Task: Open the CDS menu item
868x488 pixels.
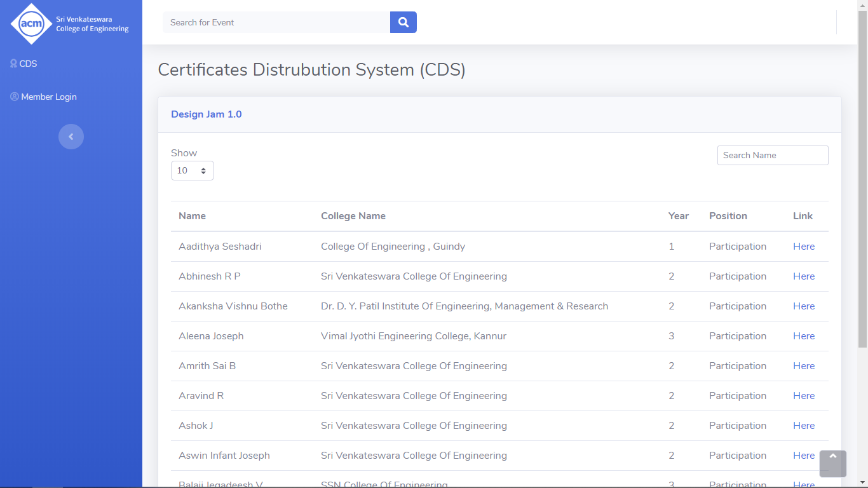Action: point(28,64)
